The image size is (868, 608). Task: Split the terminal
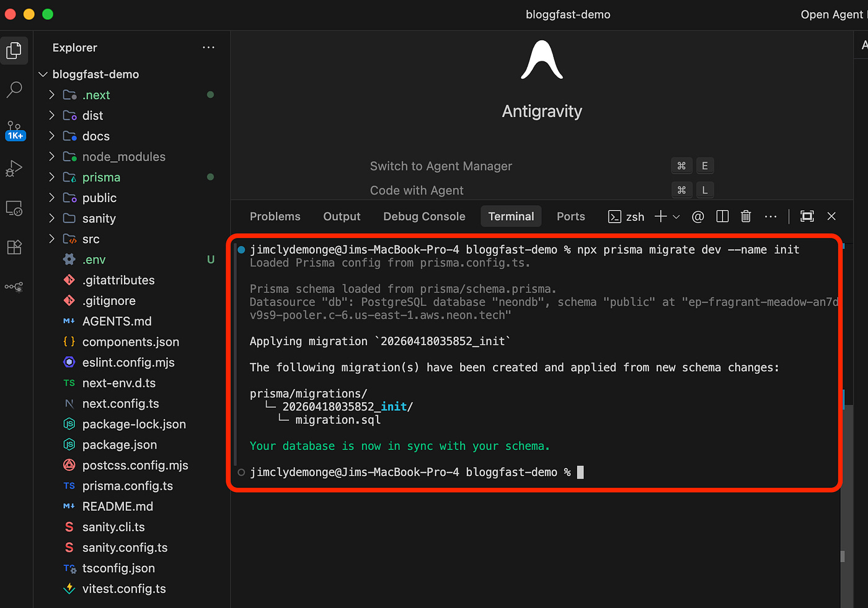(x=722, y=216)
